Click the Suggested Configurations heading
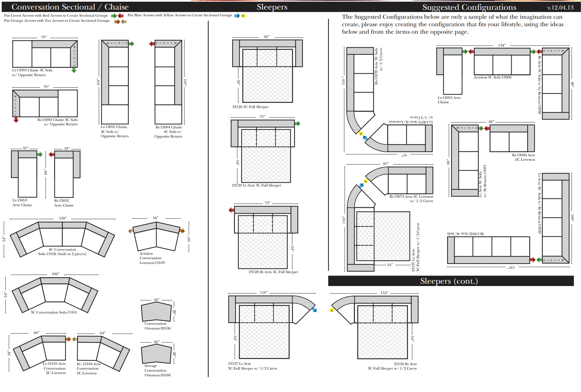 (x=469, y=7)
